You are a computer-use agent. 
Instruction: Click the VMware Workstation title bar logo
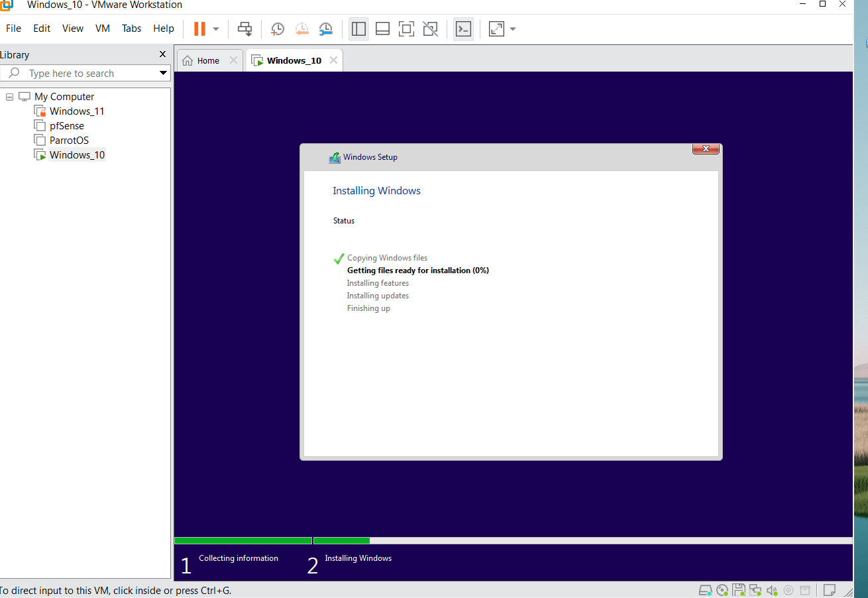[6, 5]
